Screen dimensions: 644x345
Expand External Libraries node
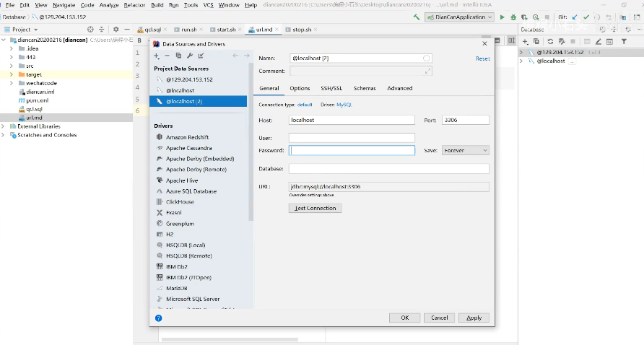tap(4, 126)
